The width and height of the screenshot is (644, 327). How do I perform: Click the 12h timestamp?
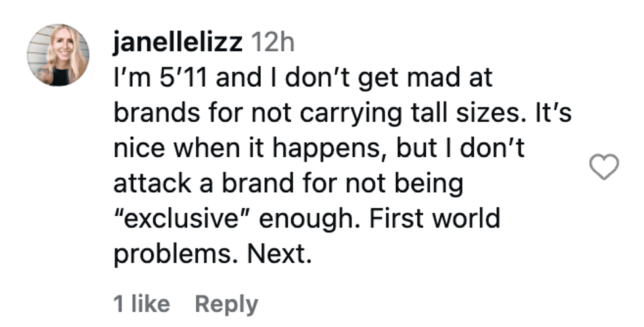coord(272,42)
